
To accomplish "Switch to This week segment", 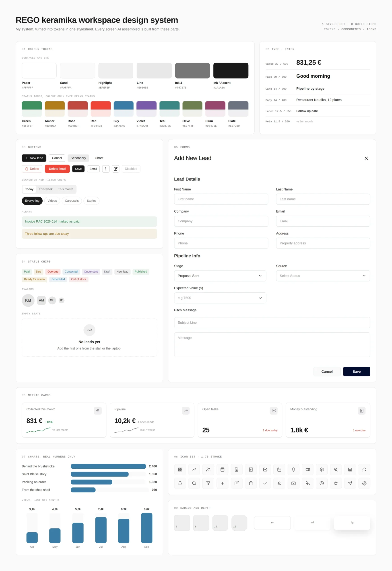I will click(x=46, y=189).
